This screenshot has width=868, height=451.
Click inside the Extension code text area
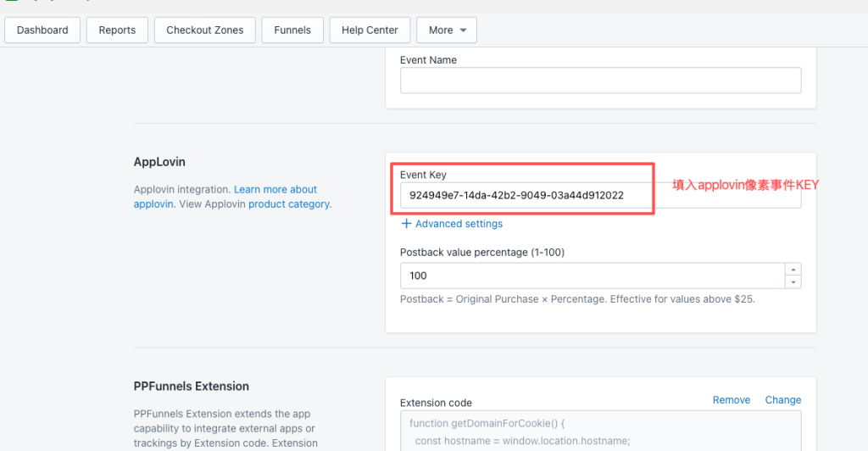tap(600, 431)
